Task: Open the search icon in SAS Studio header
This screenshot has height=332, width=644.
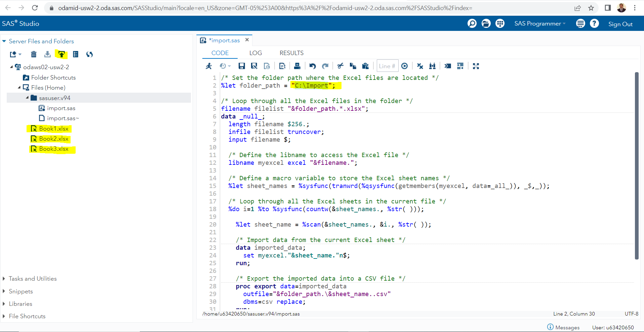Action: click(x=472, y=23)
